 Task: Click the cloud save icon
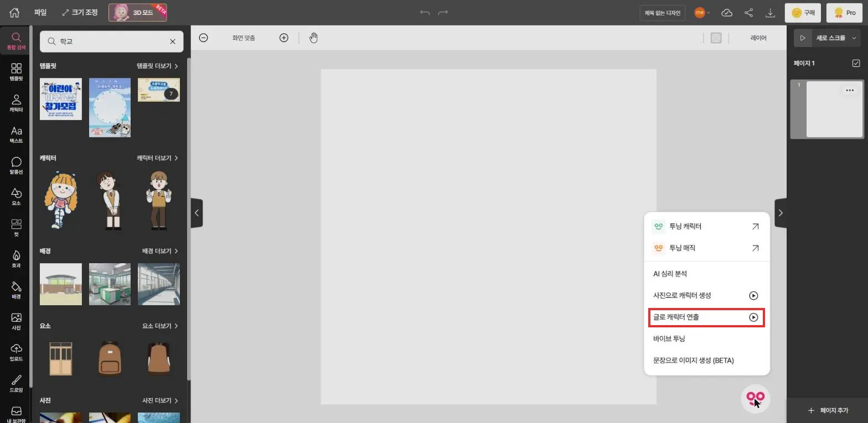pyautogui.click(x=727, y=12)
